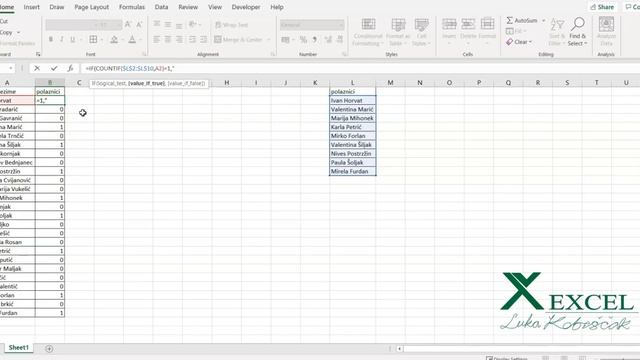Click the Top Align icon
This screenshot has width=640, height=360.
coord(157,24)
